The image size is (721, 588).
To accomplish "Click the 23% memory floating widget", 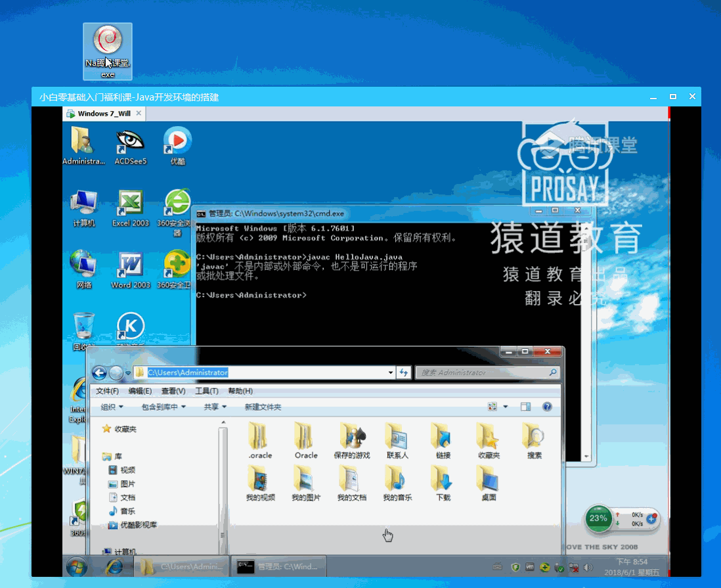I will [598, 518].
